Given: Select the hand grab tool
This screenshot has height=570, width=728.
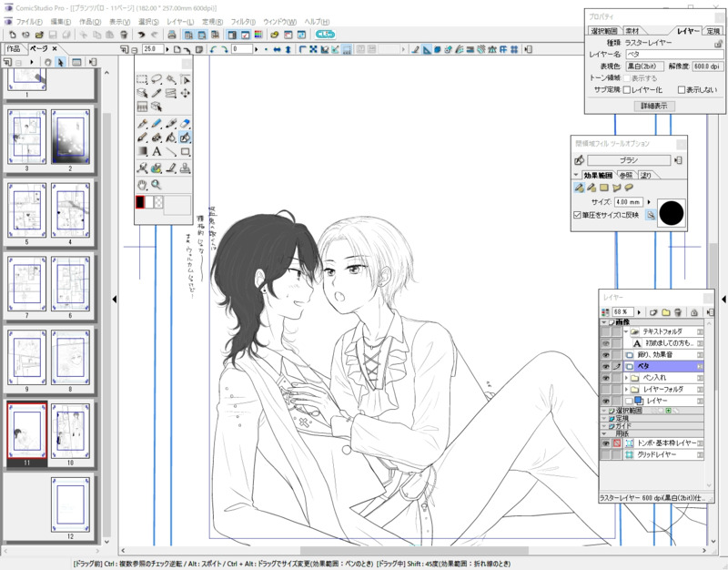Looking at the screenshot, I should [142, 185].
